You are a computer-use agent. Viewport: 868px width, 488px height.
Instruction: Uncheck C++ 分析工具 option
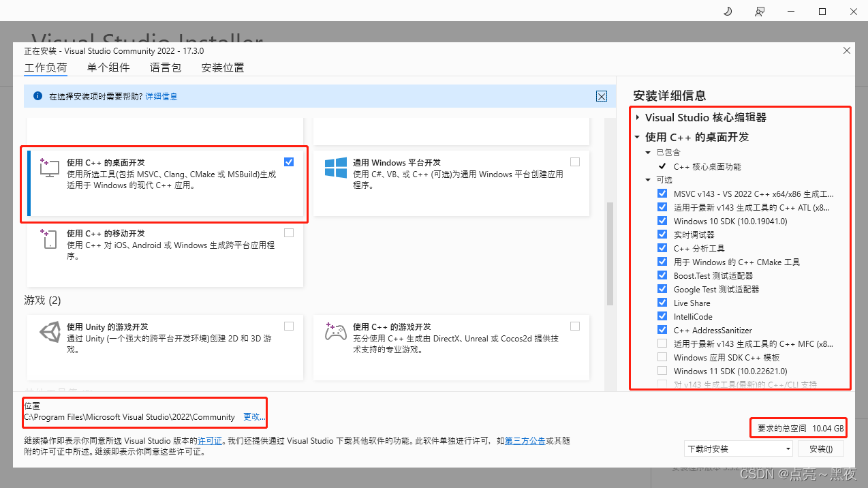tap(662, 248)
